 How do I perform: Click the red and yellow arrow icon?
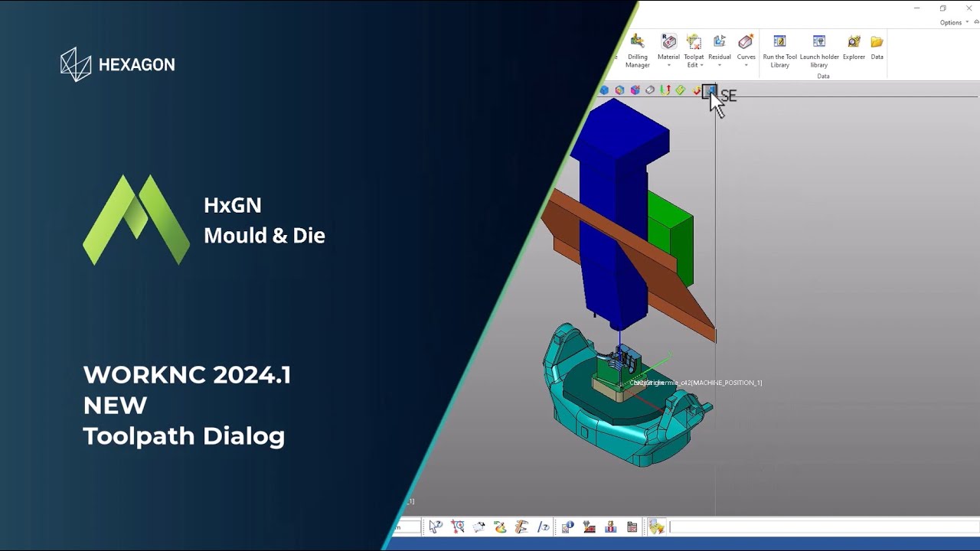click(x=696, y=90)
